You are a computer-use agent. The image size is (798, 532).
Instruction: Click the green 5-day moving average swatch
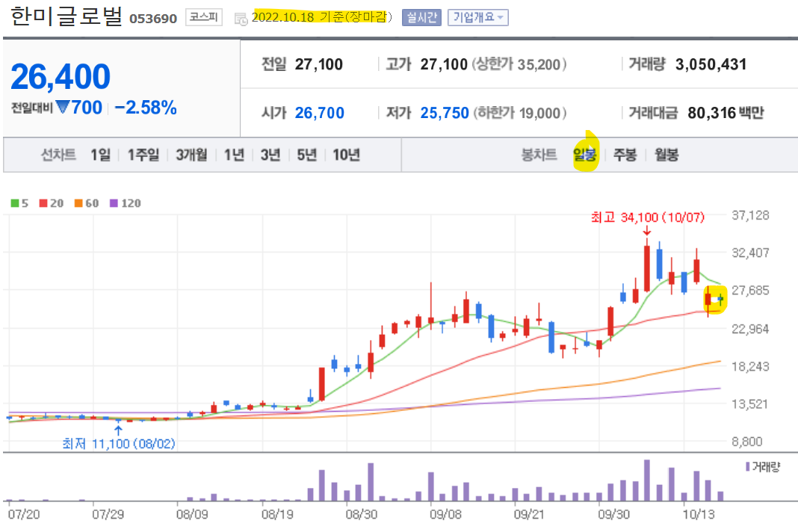coord(15,203)
